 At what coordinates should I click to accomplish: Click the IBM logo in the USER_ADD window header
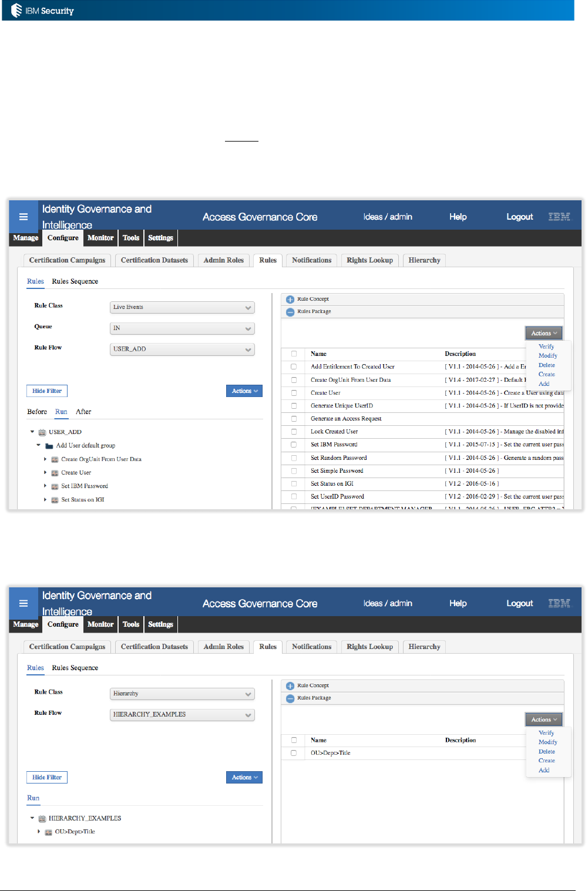point(559,217)
